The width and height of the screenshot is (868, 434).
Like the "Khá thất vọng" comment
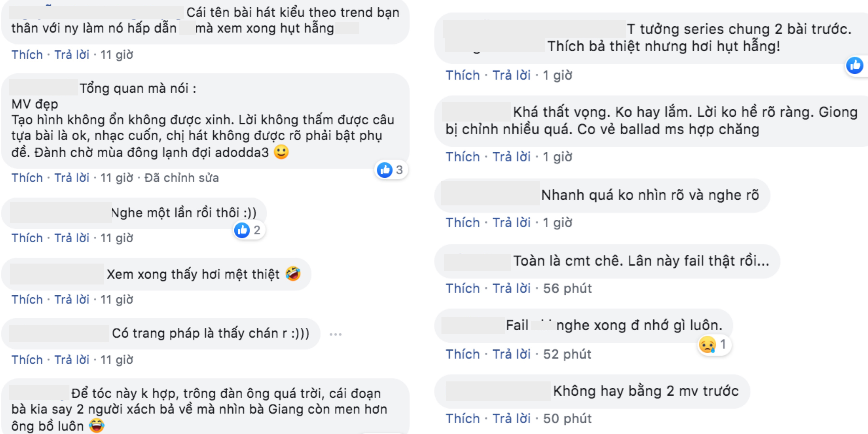(462, 157)
